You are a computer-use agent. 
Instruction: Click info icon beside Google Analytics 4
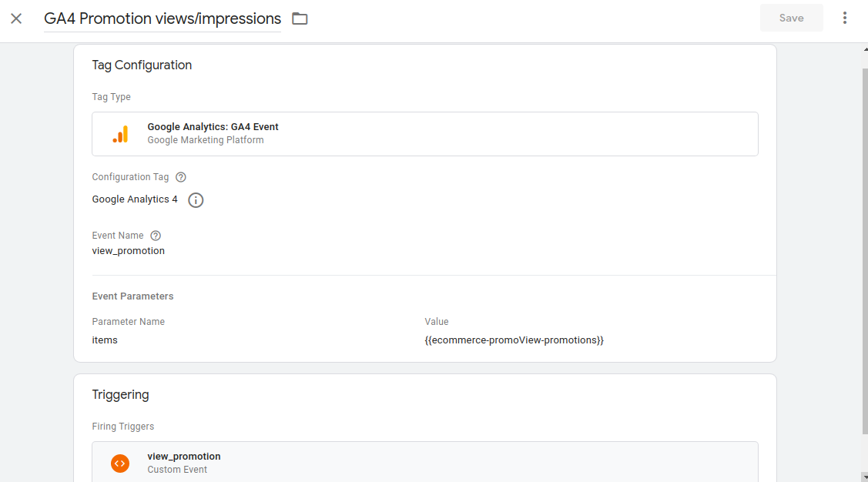pos(196,200)
